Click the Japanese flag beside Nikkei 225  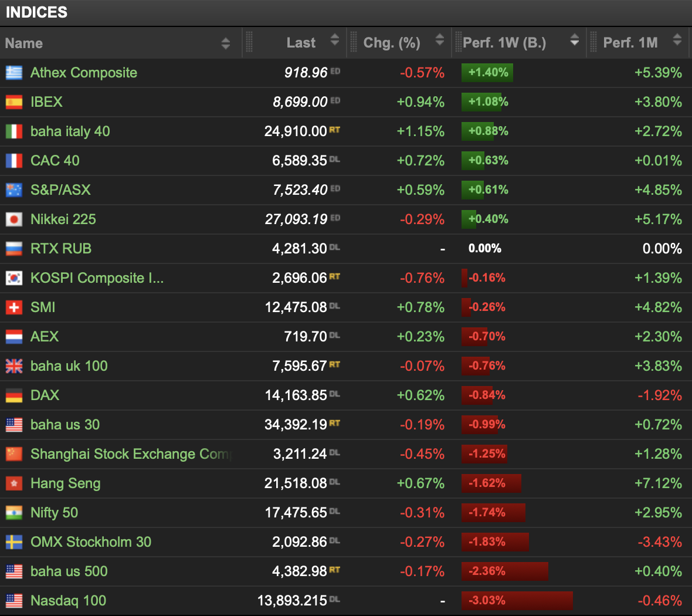point(14,219)
